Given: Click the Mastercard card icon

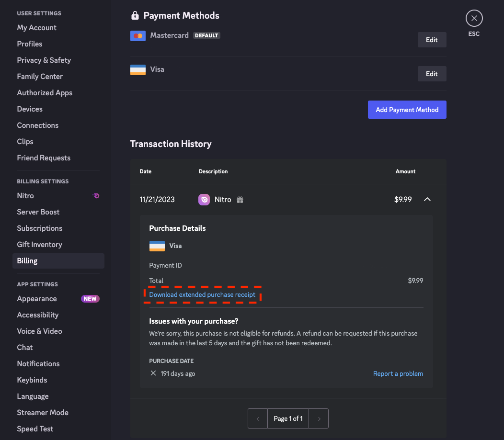Looking at the screenshot, I should (138, 35).
